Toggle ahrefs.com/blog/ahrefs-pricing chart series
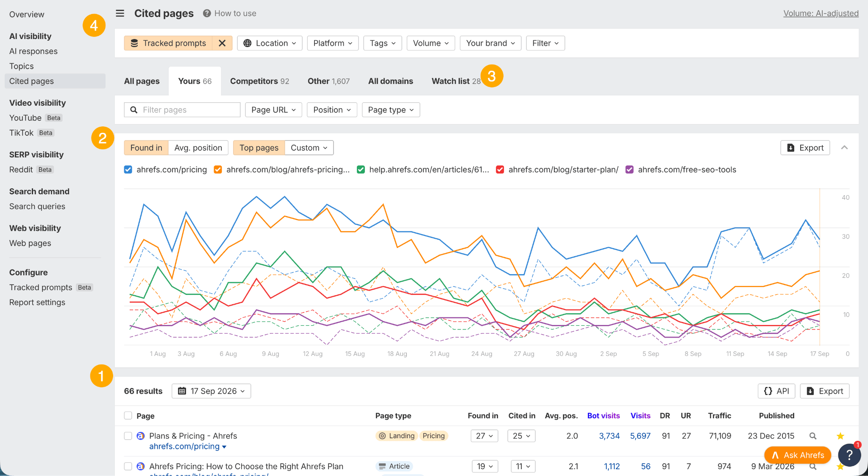The height and width of the screenshot is (476, 868). [218, 170]
